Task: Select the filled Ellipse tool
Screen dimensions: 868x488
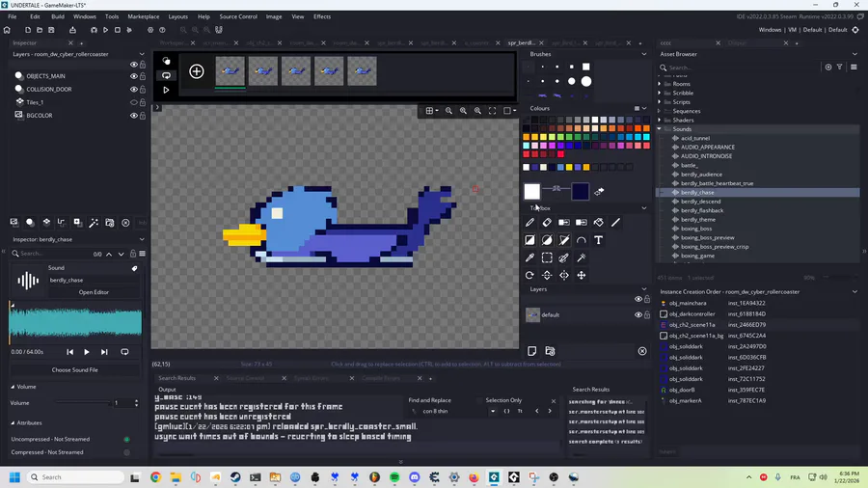Action: point(547,240)
